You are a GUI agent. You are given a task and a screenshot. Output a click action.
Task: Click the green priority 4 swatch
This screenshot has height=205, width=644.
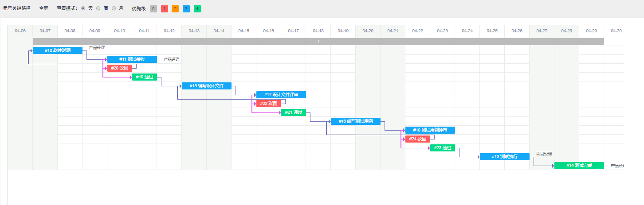pos(197,9)
